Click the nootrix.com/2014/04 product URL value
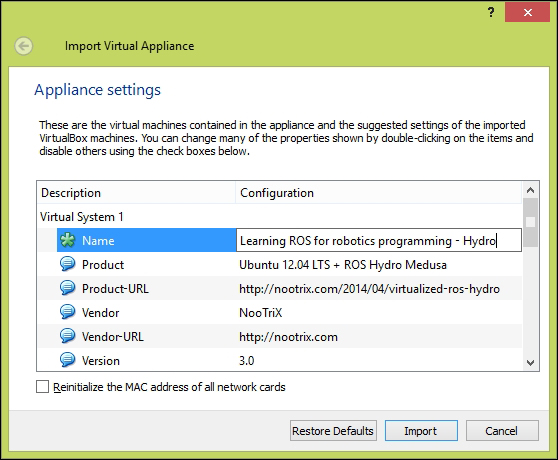 point(369,289)
